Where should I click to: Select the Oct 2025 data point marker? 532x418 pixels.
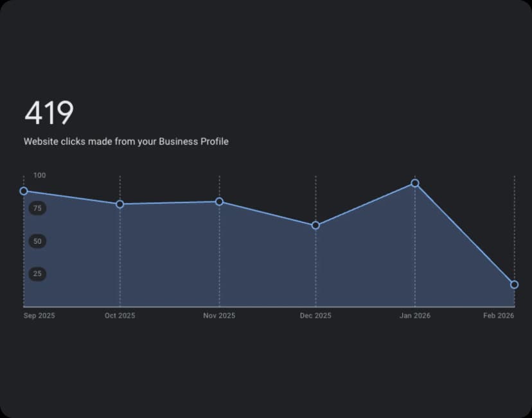click(120, 204)
